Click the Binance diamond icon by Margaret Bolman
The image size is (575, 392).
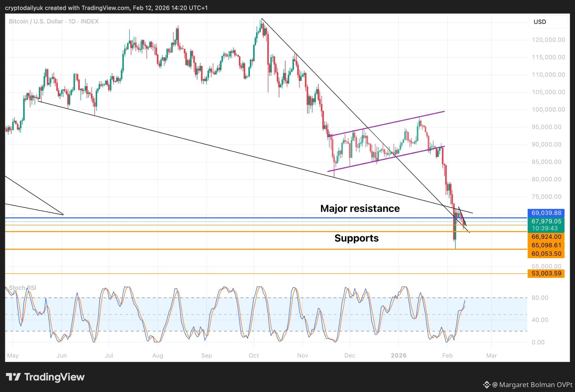(x=487, y=384)
